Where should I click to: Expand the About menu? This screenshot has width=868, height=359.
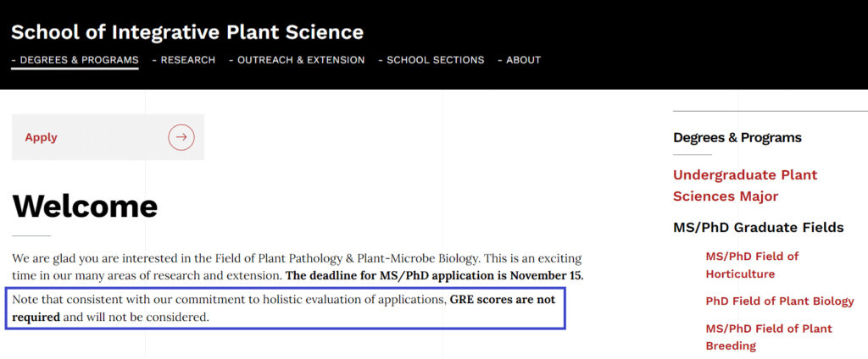[x=520, y=60]
